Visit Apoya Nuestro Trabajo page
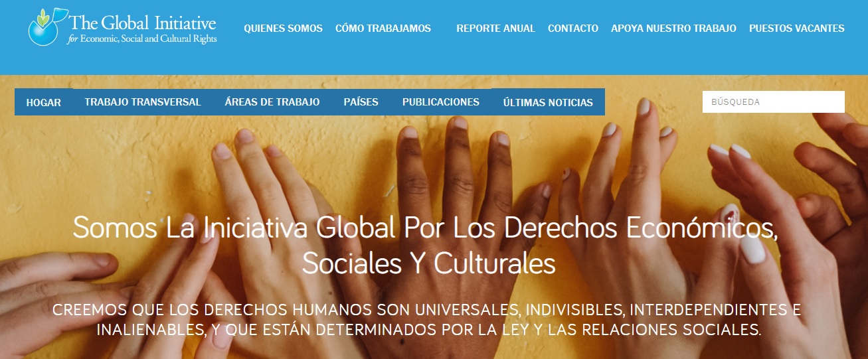Viewport: 868px width, 359px height. (673, 29)
